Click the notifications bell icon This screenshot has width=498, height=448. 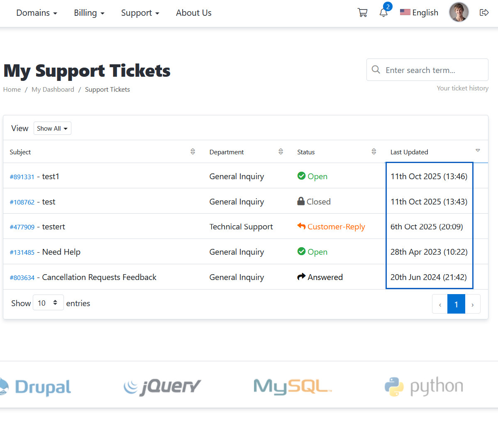pos(383,13)
